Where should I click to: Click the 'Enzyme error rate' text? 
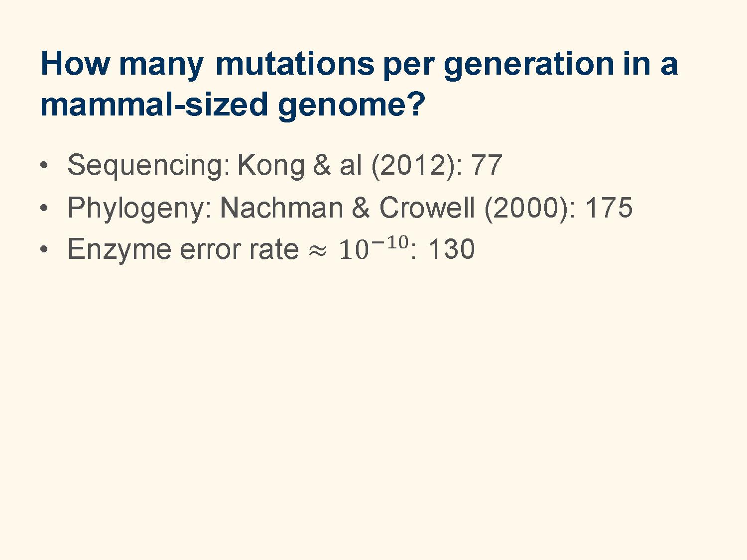(183, 249)
